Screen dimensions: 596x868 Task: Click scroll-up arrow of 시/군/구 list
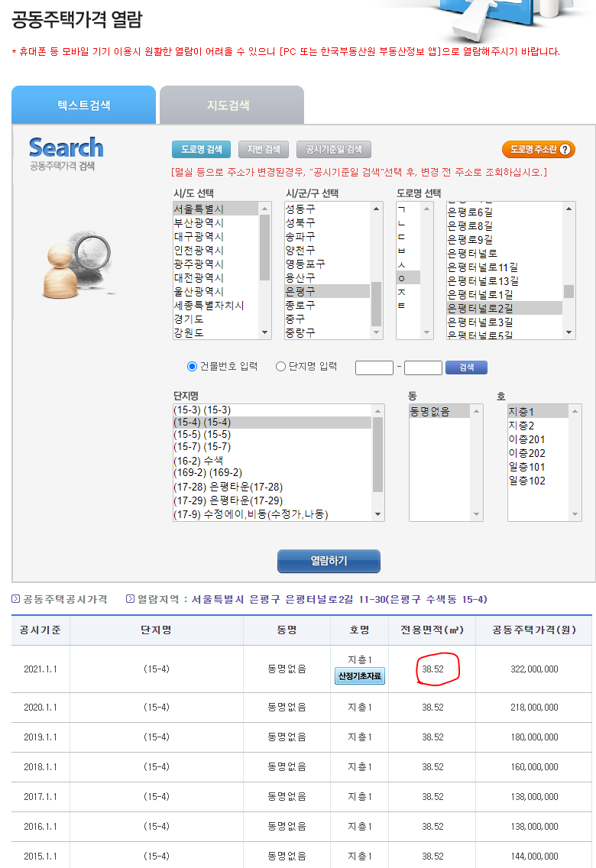point(376,209)
